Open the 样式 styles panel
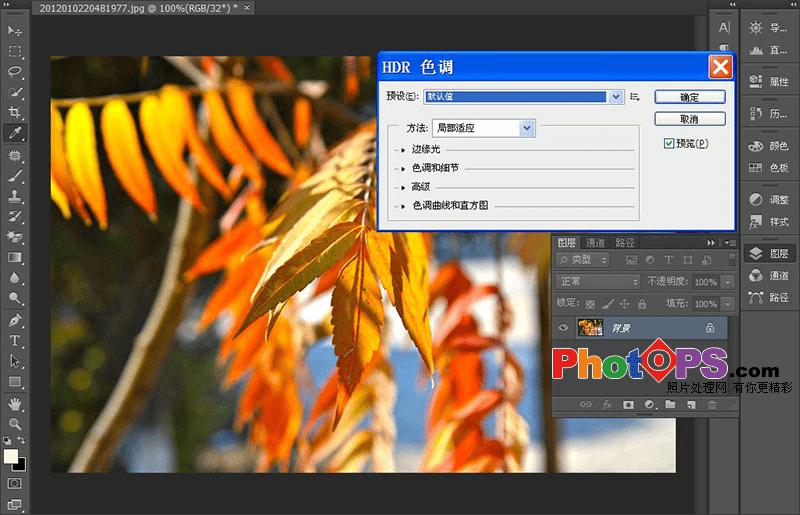The width and height of the screenshot is (800, 515). [x=769, y=222]
